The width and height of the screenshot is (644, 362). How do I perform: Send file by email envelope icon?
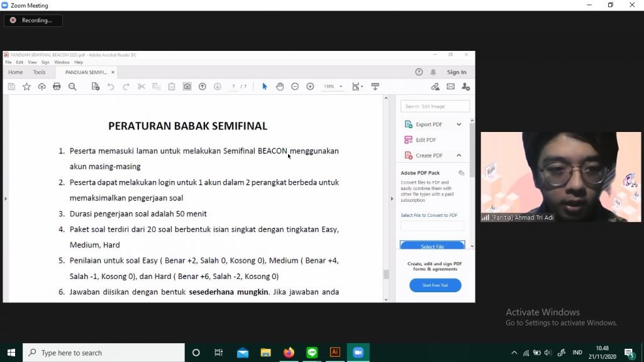pyautogui.click(x=450, y=87)
